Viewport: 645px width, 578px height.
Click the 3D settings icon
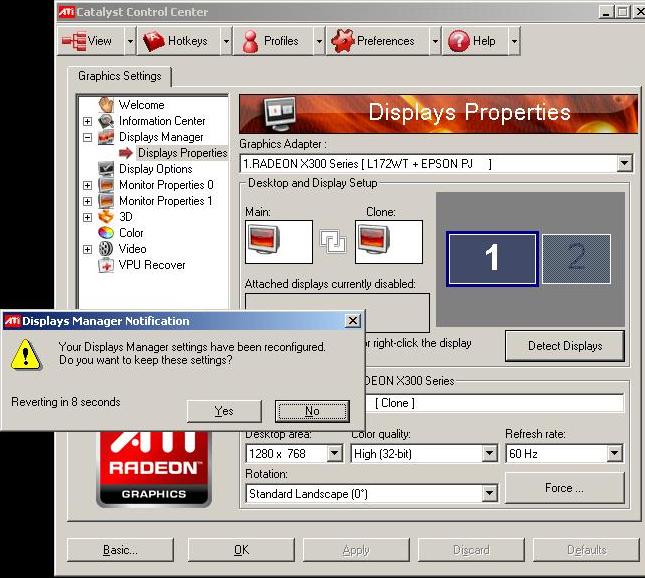106,217
